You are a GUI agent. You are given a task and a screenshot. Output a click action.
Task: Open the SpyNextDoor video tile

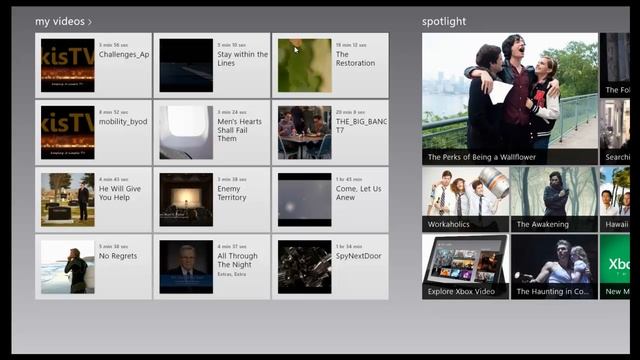(x=330, y=267)
